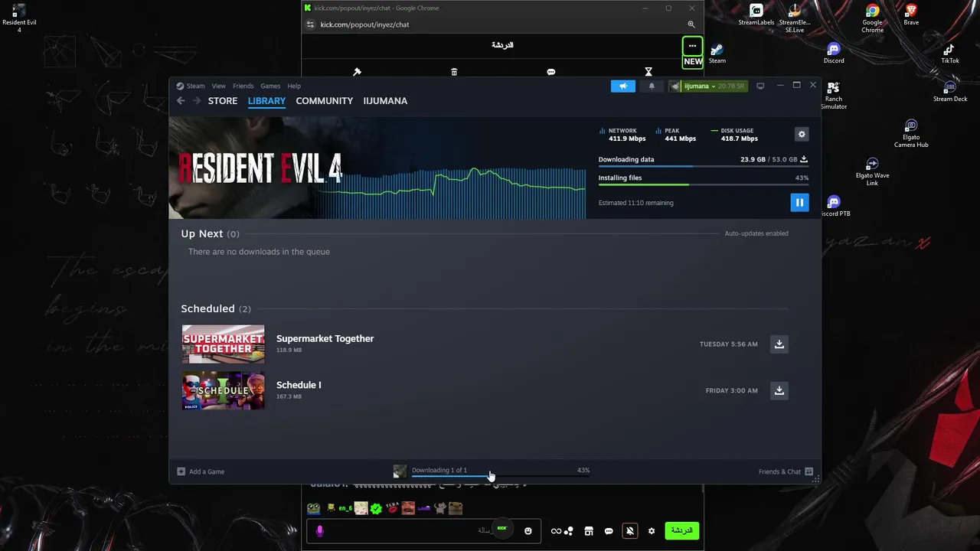The image size is (980, 551).
Task: Open Discord desktop shortcut
Action: point(834,53)
